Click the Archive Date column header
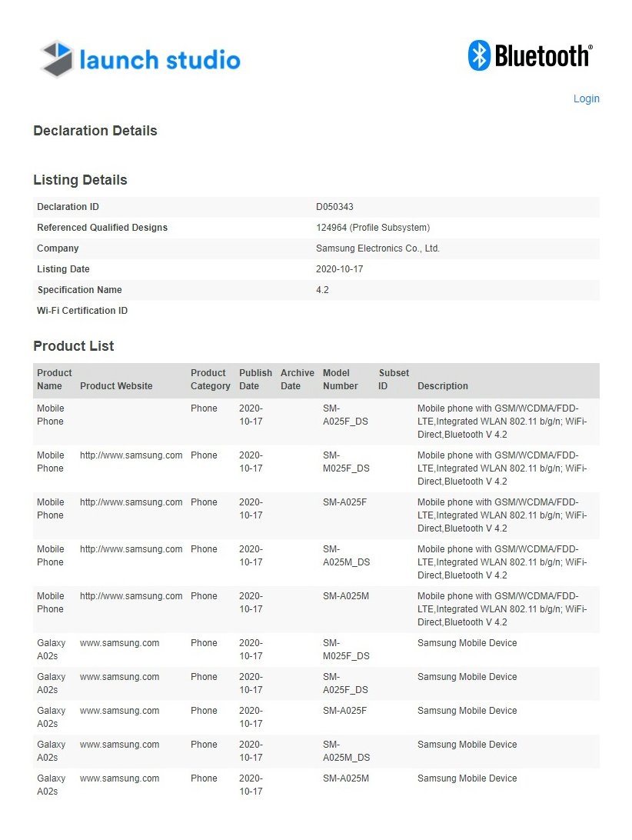The image size is (632, 840). (297, 379)
